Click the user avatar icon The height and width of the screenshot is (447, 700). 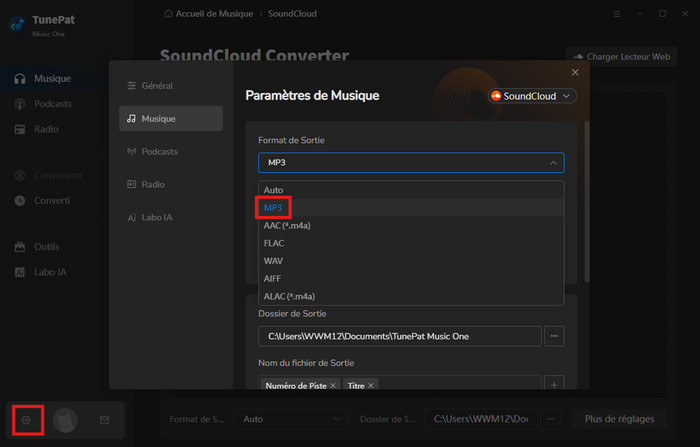coord(65,420)
